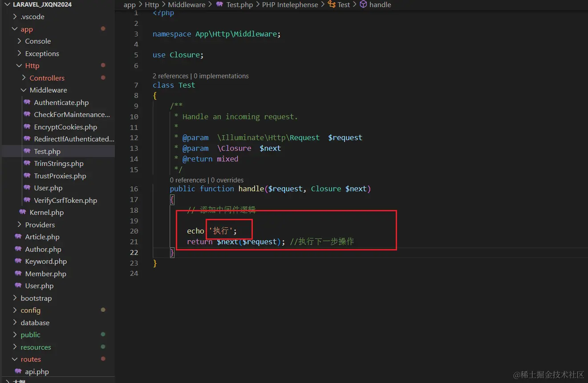Click PHP Intelephense breadcrumb segment
This screenshot has height=383, width=588.
click(290, 4)
